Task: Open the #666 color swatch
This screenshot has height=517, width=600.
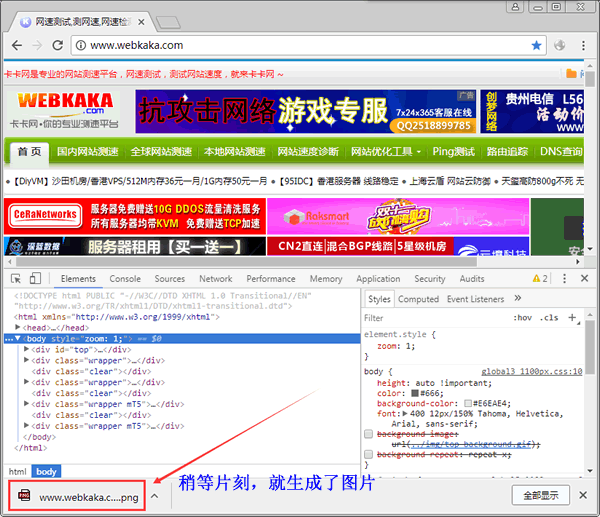Action: (x=415, y=393)
